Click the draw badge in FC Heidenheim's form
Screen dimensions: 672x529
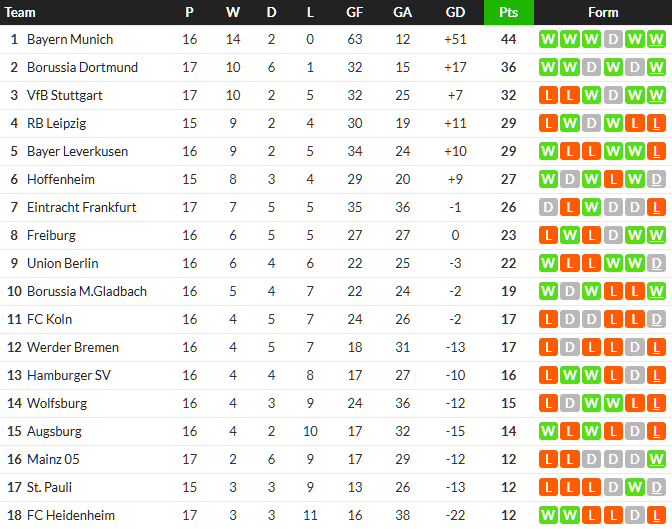tap(633, 515)
